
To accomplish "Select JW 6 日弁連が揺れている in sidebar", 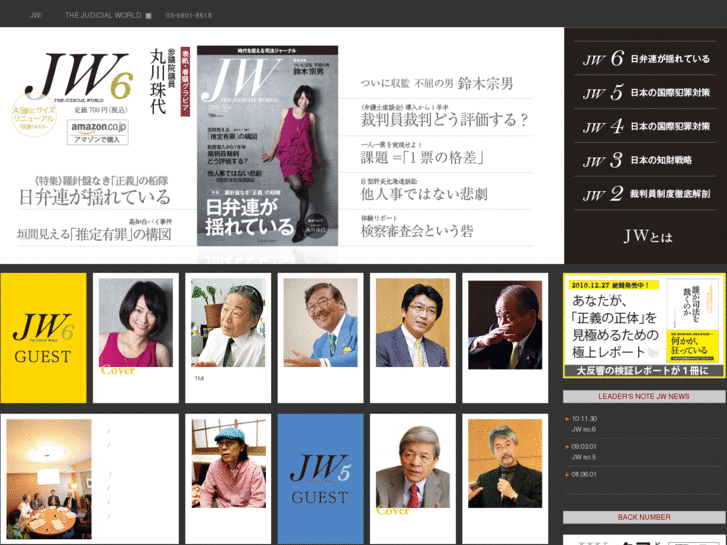I will 645,58.
